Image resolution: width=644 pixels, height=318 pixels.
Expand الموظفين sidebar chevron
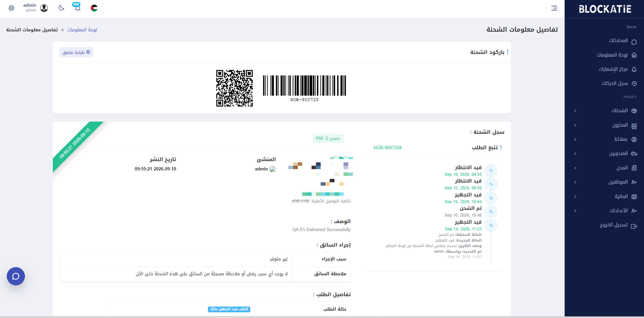click(x=575, y=182)
